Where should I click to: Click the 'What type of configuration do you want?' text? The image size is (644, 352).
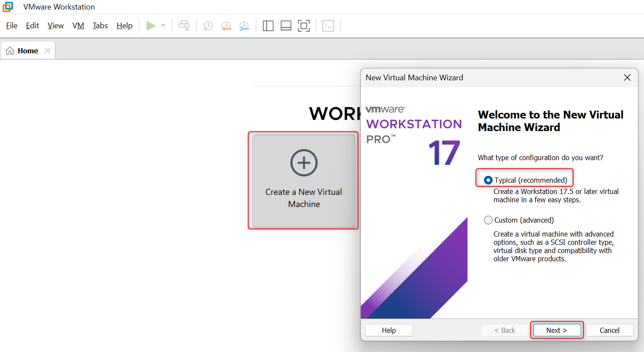coord(540,158)
